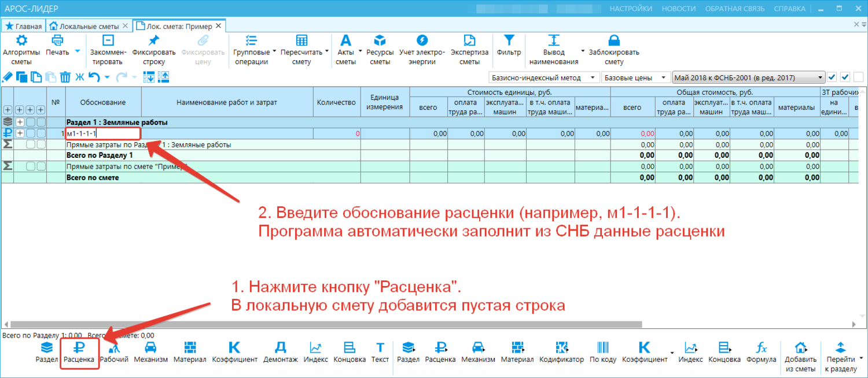This screenshot has height=378, width=868.
Task: Click the Количество cell showing 0
Action: [x=337, y=133]
